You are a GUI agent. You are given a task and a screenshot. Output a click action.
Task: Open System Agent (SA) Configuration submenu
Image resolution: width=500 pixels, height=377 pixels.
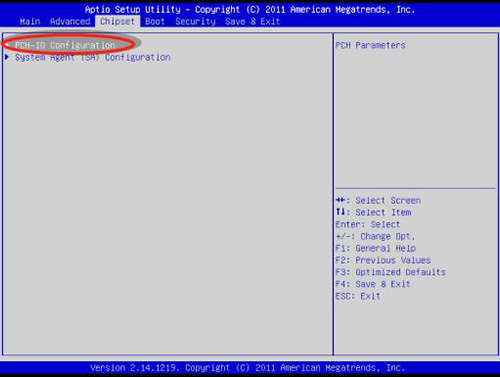point(93,57)
